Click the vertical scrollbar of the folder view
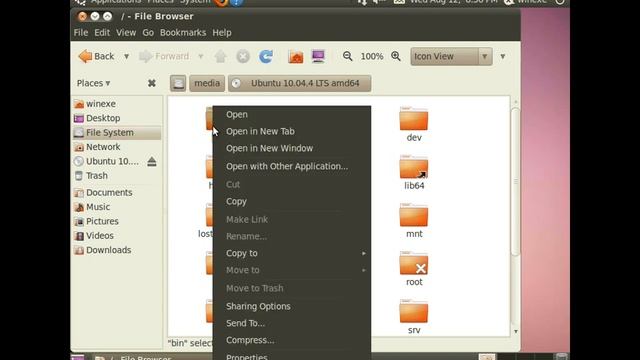Viewport: 640px width, 360px height. (x=516, y=182)
